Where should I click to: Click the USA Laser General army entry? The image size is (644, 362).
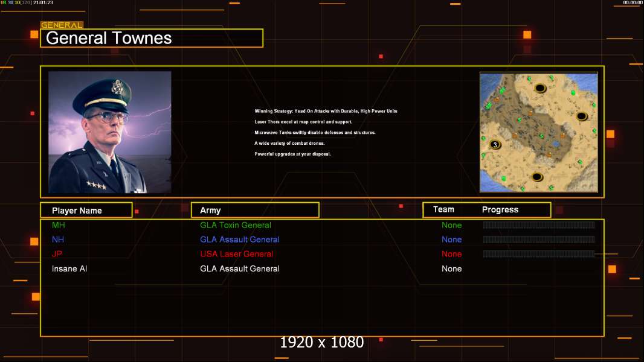click(237, 254)
